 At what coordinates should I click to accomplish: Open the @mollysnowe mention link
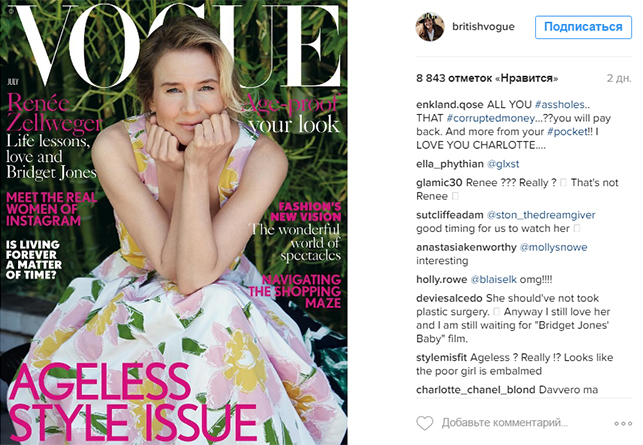(x=553, y=247)
